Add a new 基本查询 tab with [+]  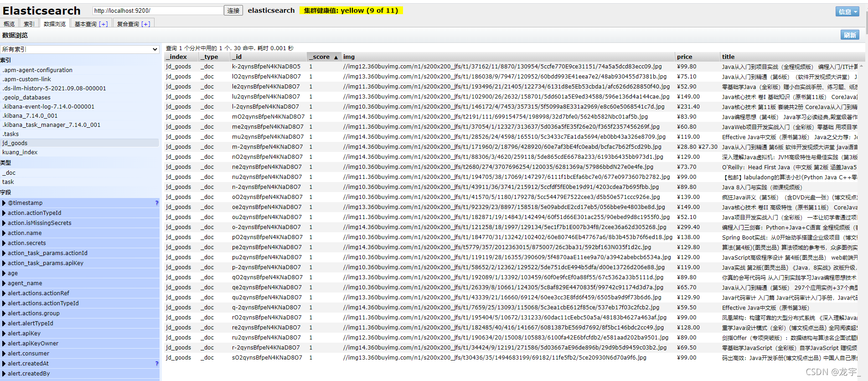click(x=103, y=24)
